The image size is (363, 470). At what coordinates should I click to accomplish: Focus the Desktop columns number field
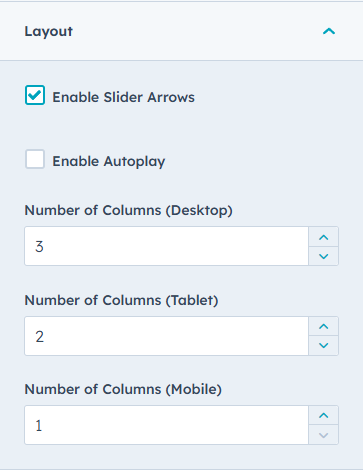[x=166, y=246]
